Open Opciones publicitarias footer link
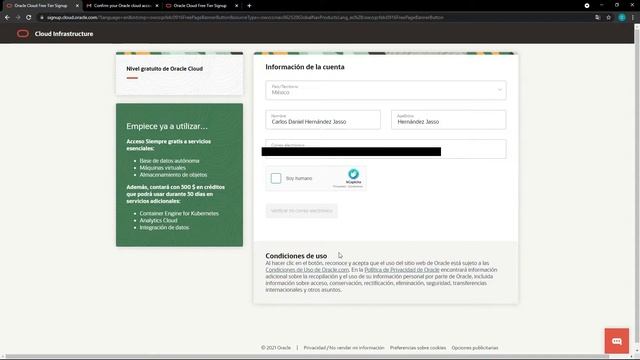Viewport: 640px width, 360px height. pos(475,348)
